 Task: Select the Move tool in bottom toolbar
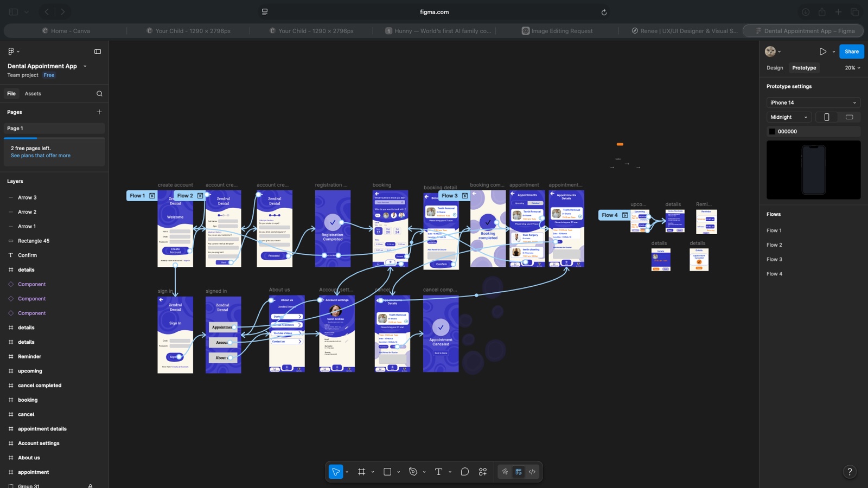click(336, 472)
